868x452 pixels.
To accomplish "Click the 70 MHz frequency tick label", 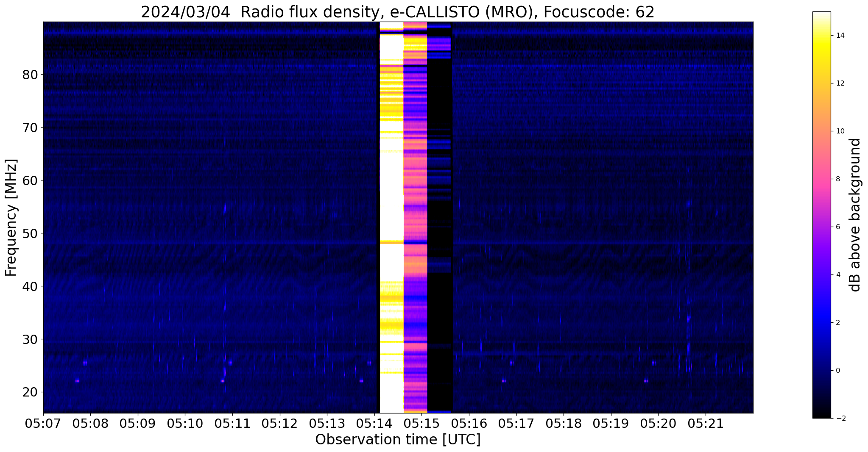I will click(x=30, y=128).
